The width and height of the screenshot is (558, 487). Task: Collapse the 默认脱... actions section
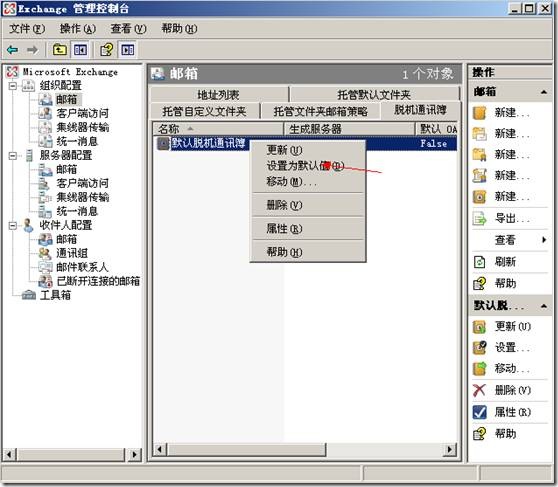[x=543, y=306]
